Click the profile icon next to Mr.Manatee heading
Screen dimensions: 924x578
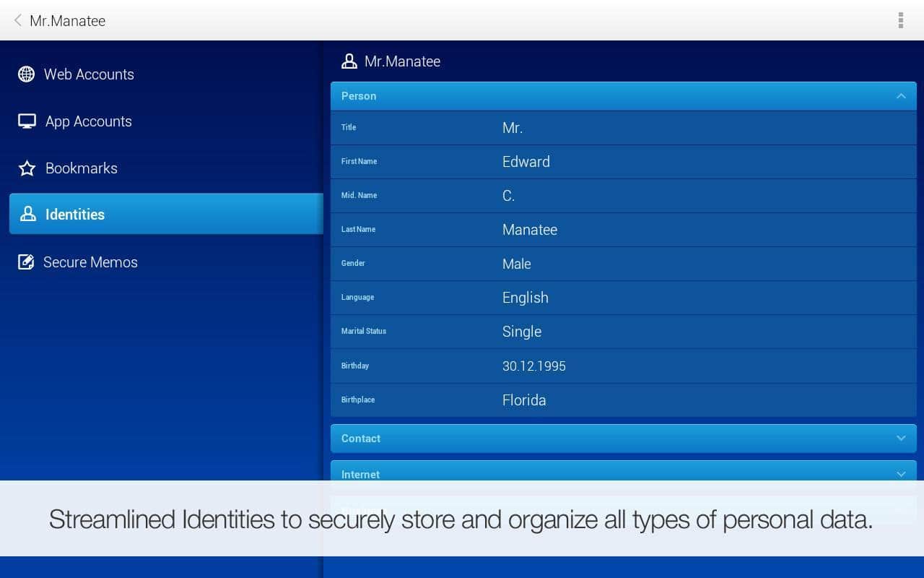click(349, 61)
